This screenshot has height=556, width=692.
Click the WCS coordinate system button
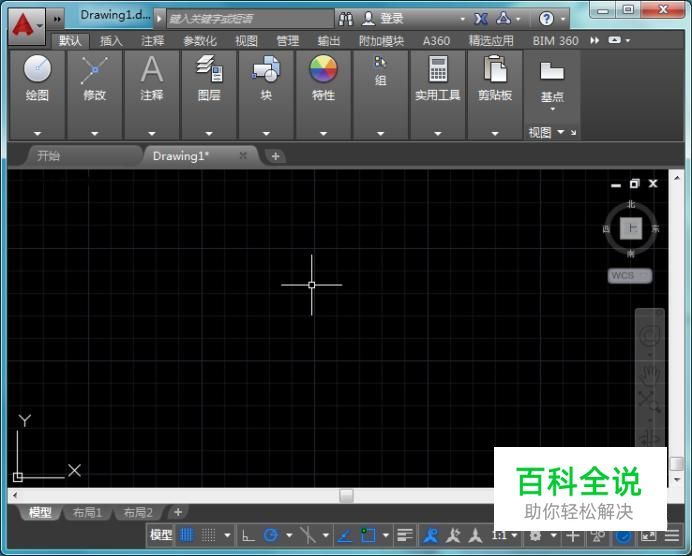point(630,276)
